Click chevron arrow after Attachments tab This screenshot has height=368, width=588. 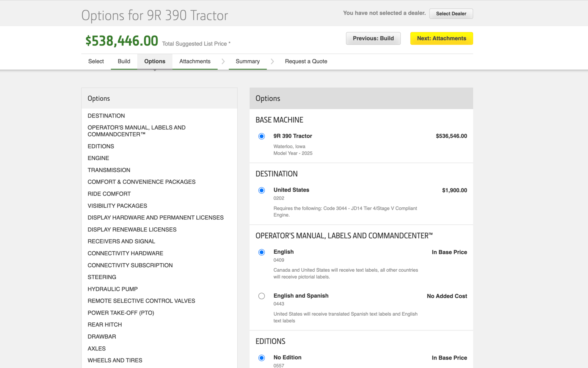(x=223, y=62)
